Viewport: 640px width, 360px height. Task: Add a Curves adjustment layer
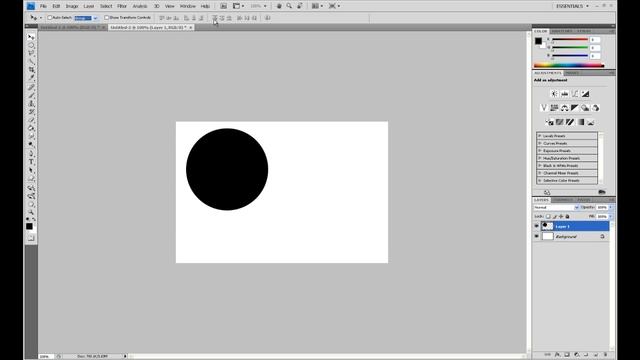(575, 94)
